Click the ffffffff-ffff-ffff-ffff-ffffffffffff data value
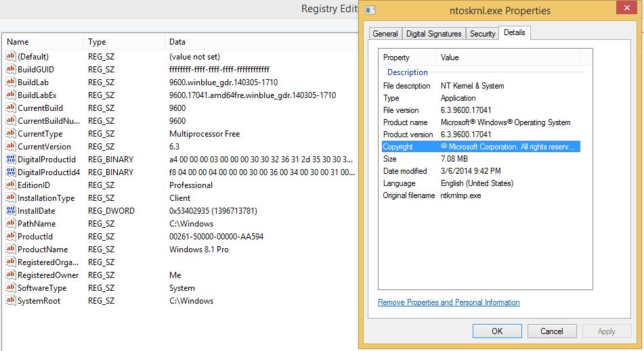The width and height of the screenshot is (644, 351). [x=219, y=69]
